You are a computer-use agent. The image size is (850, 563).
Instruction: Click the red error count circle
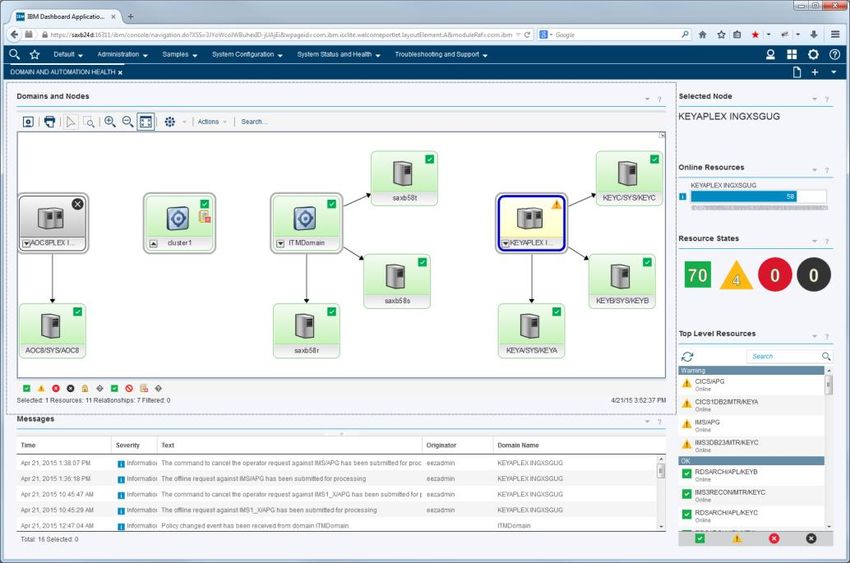775,275
